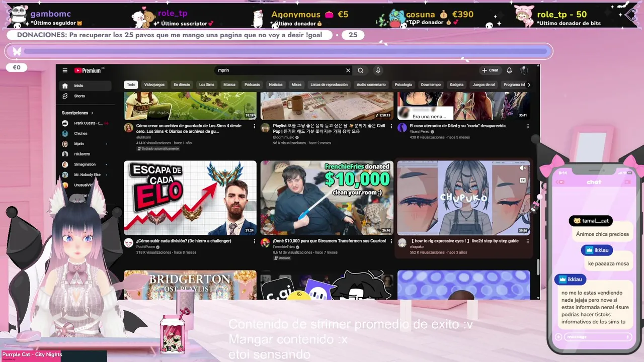Select the Pódcasts filter chip
Image resolution: width=644 pixels, height=362 pixels.
252,85
